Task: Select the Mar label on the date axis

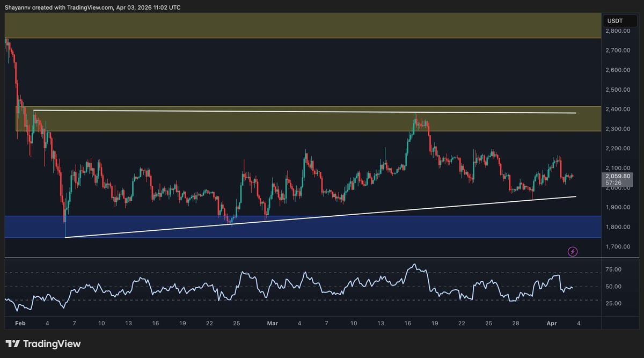Action: tap(273, 324)
